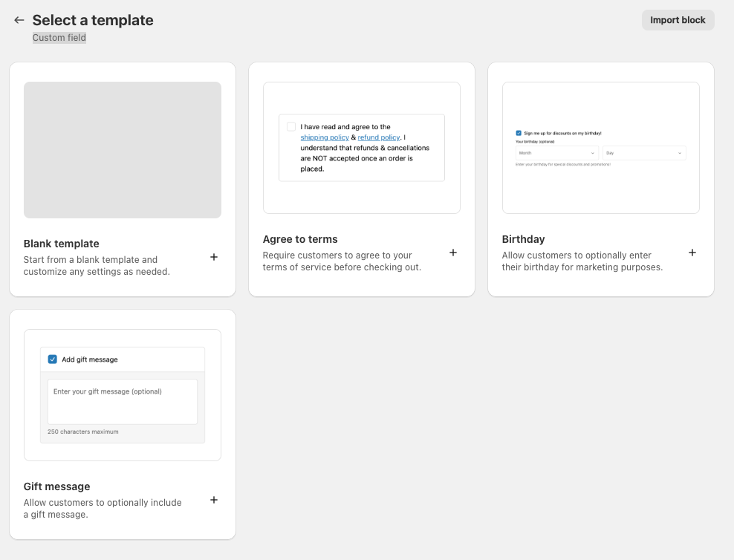The width and height of the screenshot is (734, 560).
Task: Click the back arrow beside Select a template
Action: click(x=19, y=20)
